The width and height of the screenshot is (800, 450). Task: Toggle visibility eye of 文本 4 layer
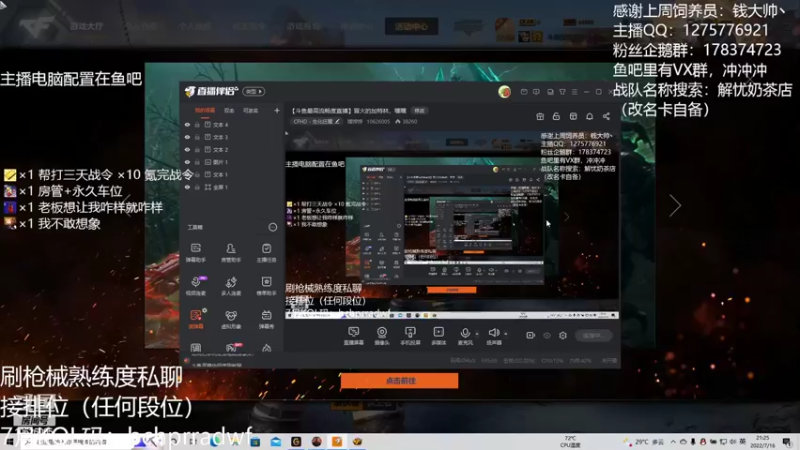click(187, 124)
